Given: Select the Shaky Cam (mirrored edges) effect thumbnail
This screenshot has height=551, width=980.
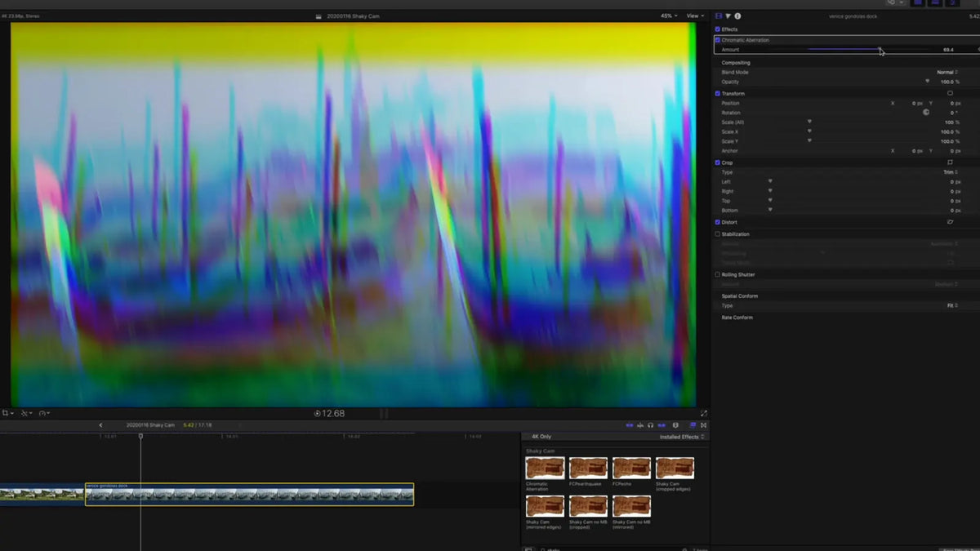Looking at the screenshot, I should tap(545, 506).
